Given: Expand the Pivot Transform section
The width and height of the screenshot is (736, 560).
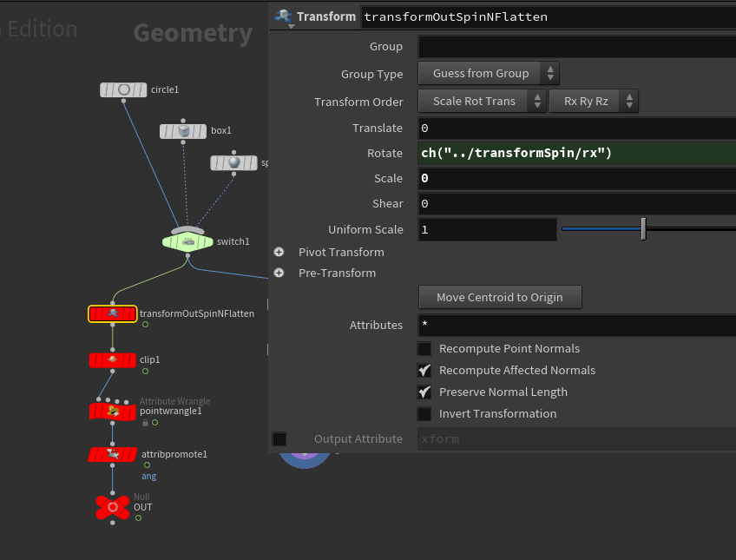Looking at the screenshot, I should (x=279, y=253).
